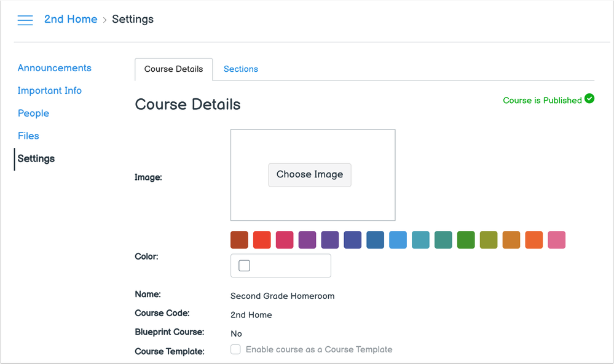Click the Course is Published status text
Screen dimensions: 614x364
point(542,101)
